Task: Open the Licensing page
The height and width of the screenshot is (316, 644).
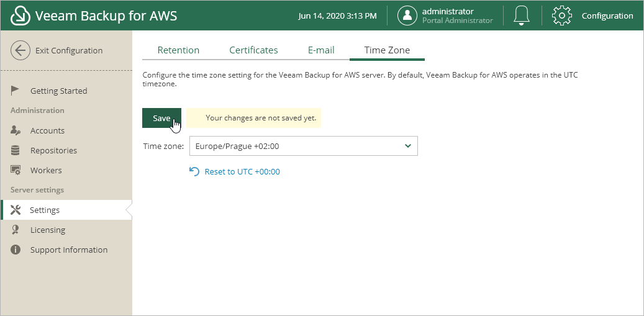Action: 48,230
